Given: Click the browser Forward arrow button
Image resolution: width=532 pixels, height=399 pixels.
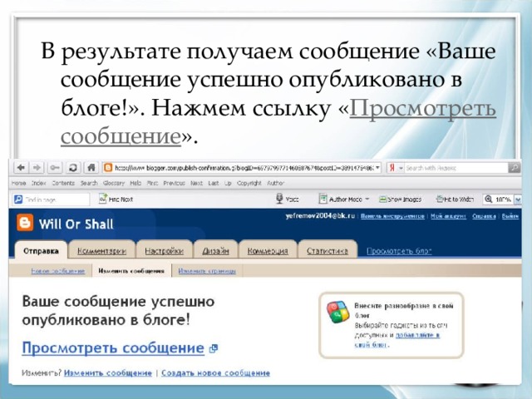Looking at the screenshot, I should (37, 167).
